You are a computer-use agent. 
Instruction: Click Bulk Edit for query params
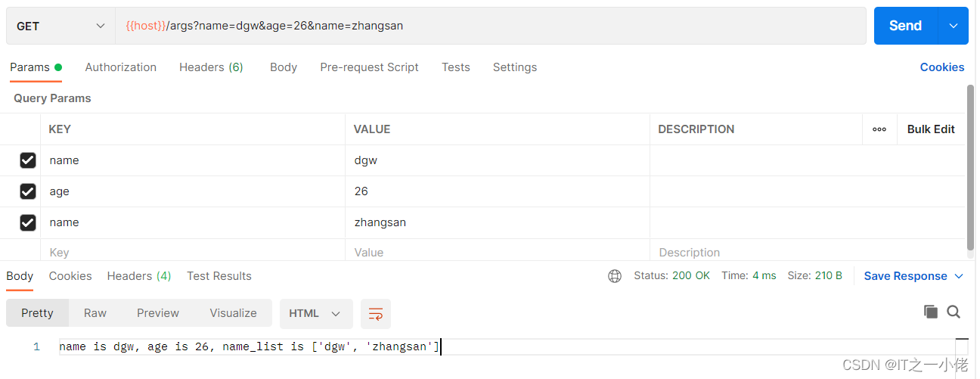click(x=931, y=129)
